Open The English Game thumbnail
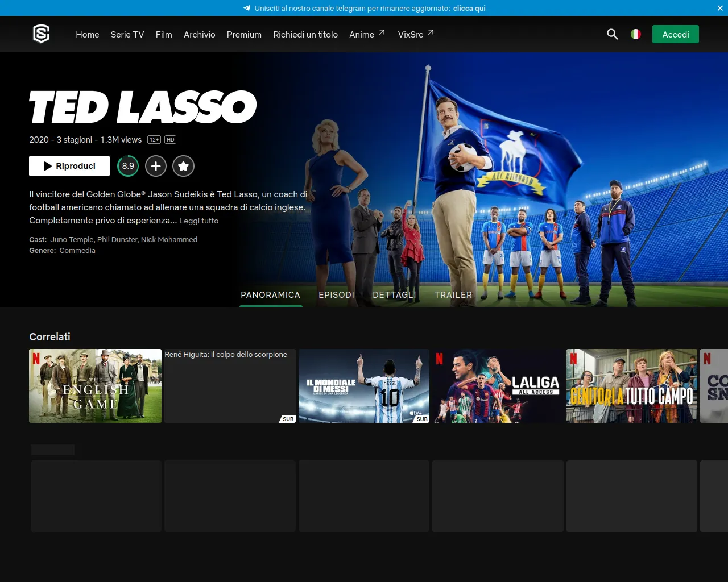 tap(95, 386)
